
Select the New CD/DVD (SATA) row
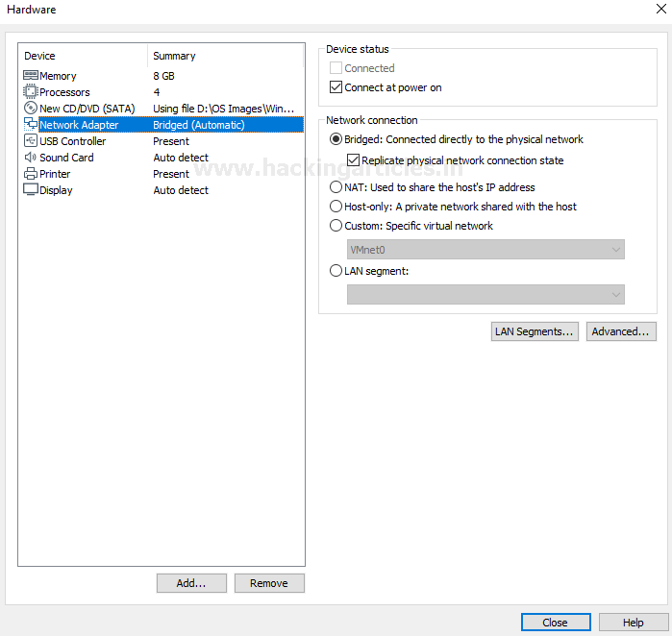pos(162,109)
